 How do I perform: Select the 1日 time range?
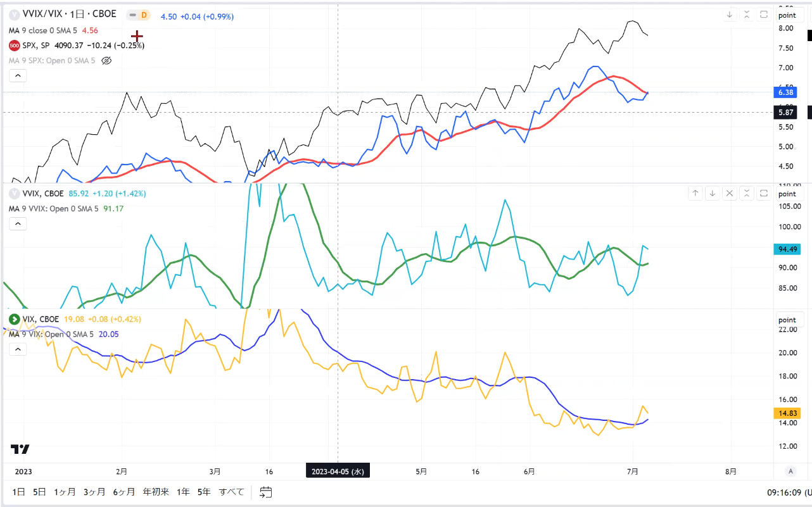(x=19, y=492)
